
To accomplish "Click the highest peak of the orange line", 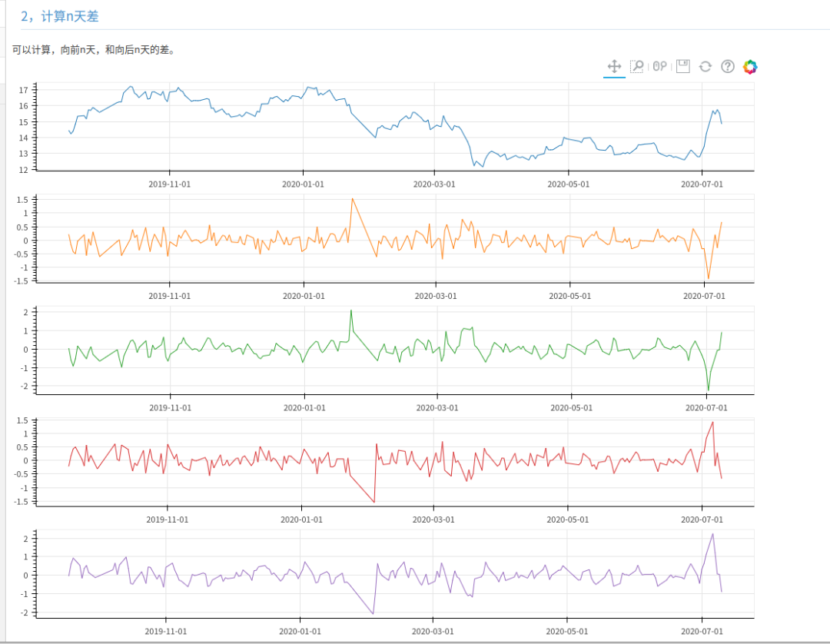I will pos(352,199).
